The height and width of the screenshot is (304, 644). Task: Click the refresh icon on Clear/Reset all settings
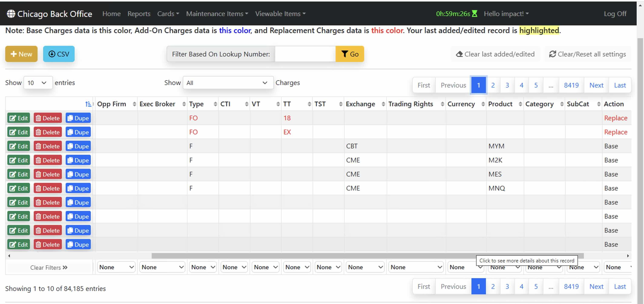tap(552, 54)
